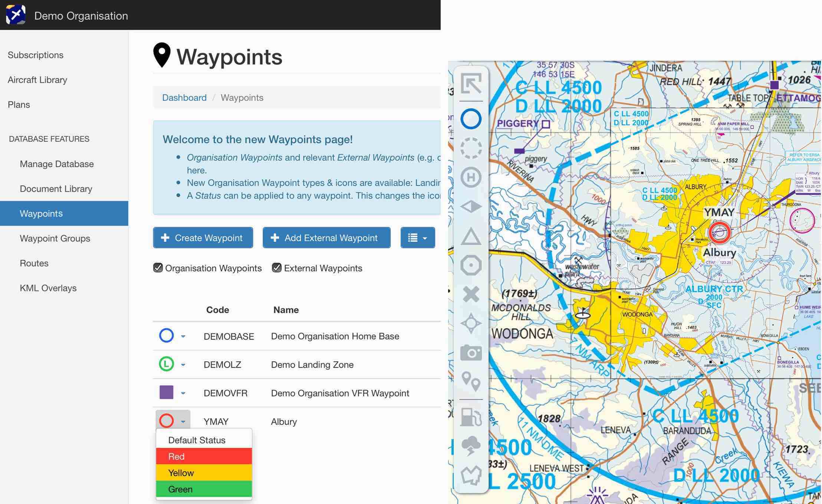The width and height of the screenshot is (822, 504).
Task: Click the red YMAY marker on map
Action: (x=719, y=233)
